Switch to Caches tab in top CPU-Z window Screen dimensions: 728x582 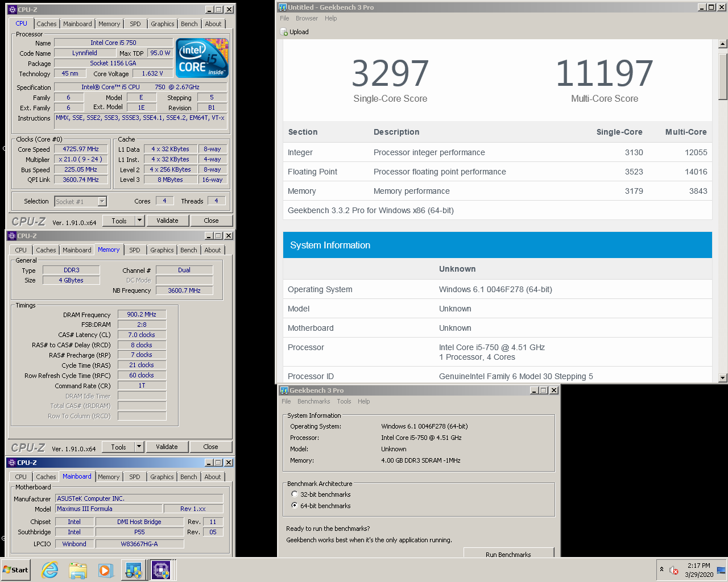47,24
